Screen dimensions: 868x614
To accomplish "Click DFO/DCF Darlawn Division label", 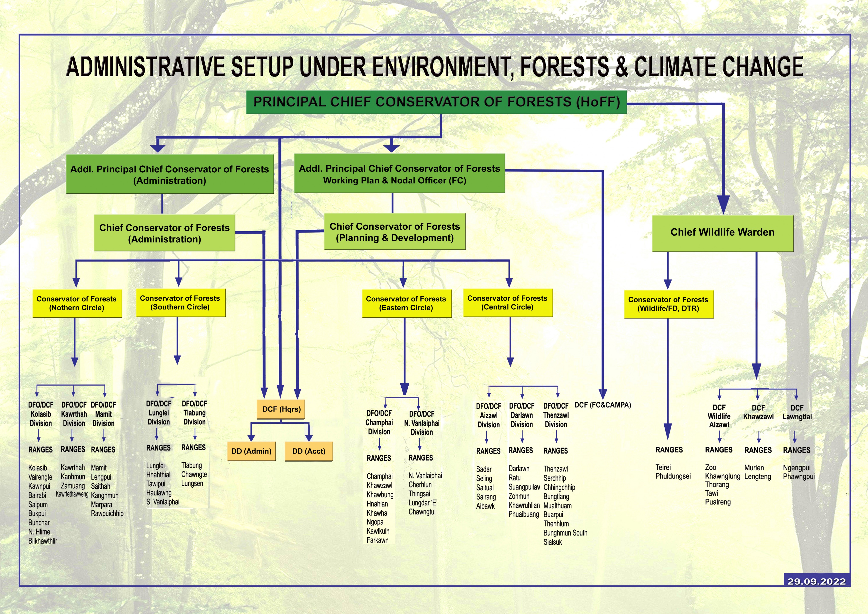I will coord(522,415).
